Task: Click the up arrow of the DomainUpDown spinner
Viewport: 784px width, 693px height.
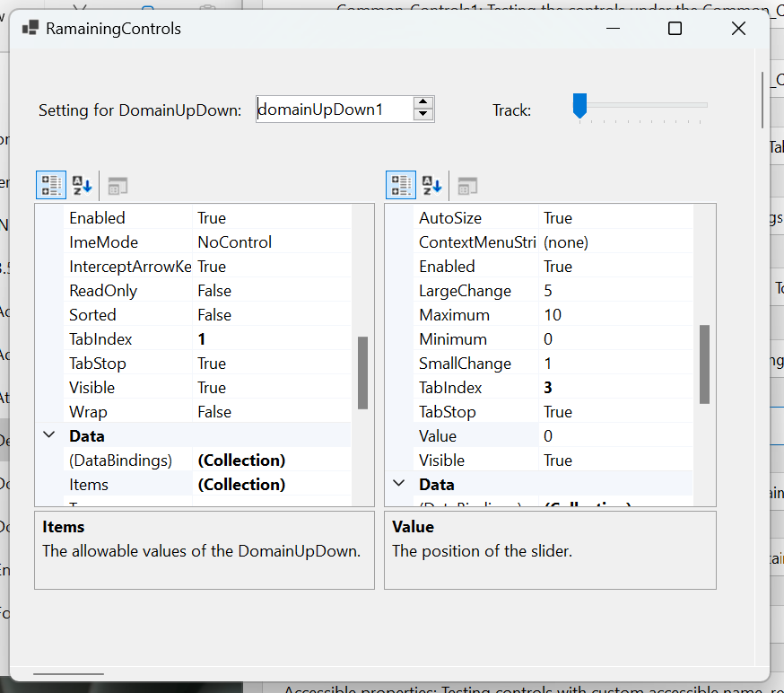Action: pyautogui.click(x=422, y=103)
